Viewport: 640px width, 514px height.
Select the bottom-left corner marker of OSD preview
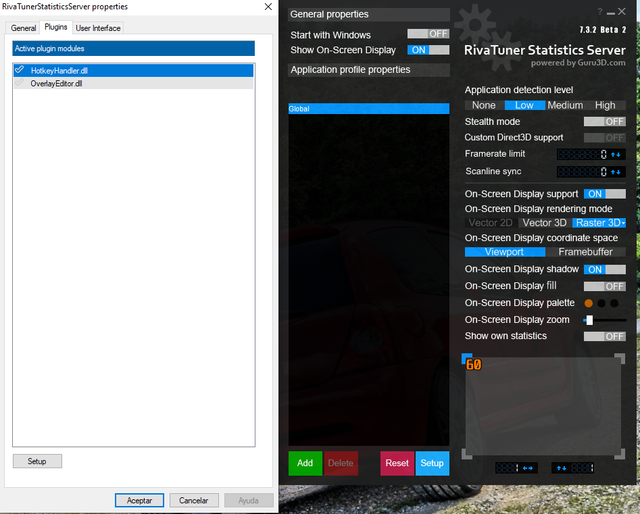466,454
